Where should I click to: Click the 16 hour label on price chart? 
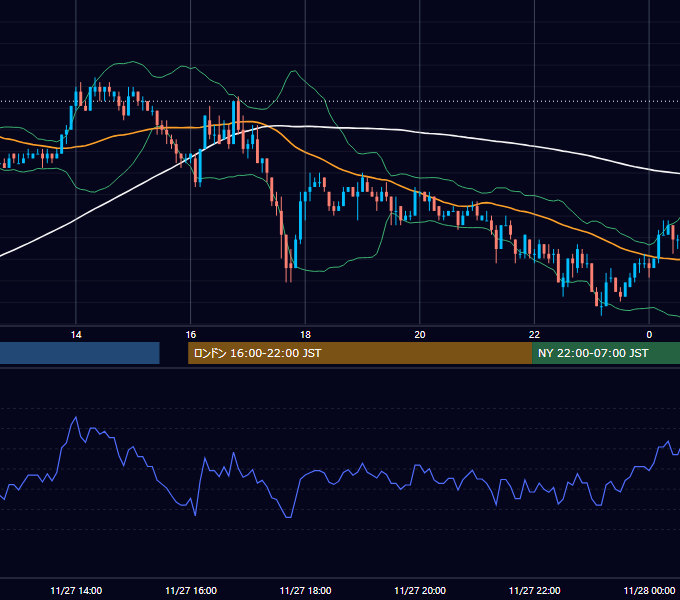(191, 335)
